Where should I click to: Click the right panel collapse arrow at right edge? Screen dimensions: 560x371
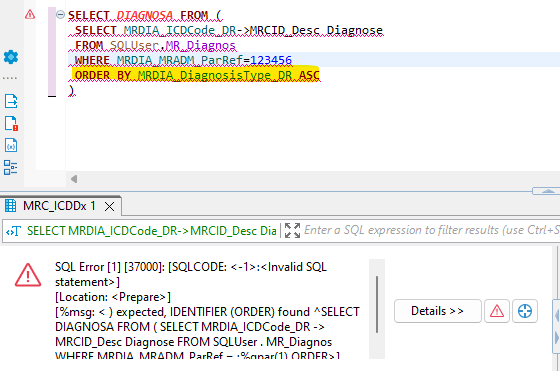point(556,337)
